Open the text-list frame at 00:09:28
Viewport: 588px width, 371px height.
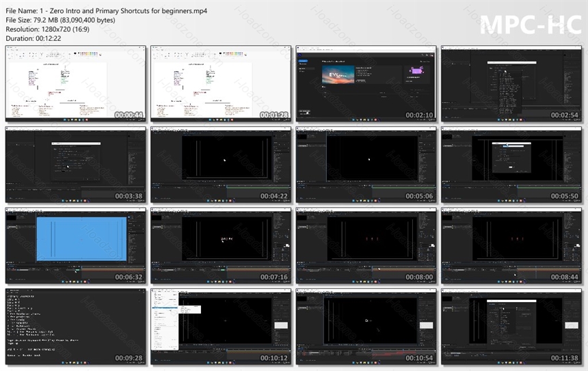click(75, 327)
